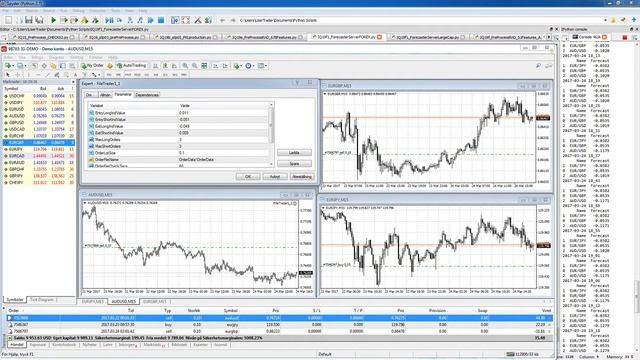
Task: Click MetaTrader tile windows icon
Action: click(x=204, y=66)
